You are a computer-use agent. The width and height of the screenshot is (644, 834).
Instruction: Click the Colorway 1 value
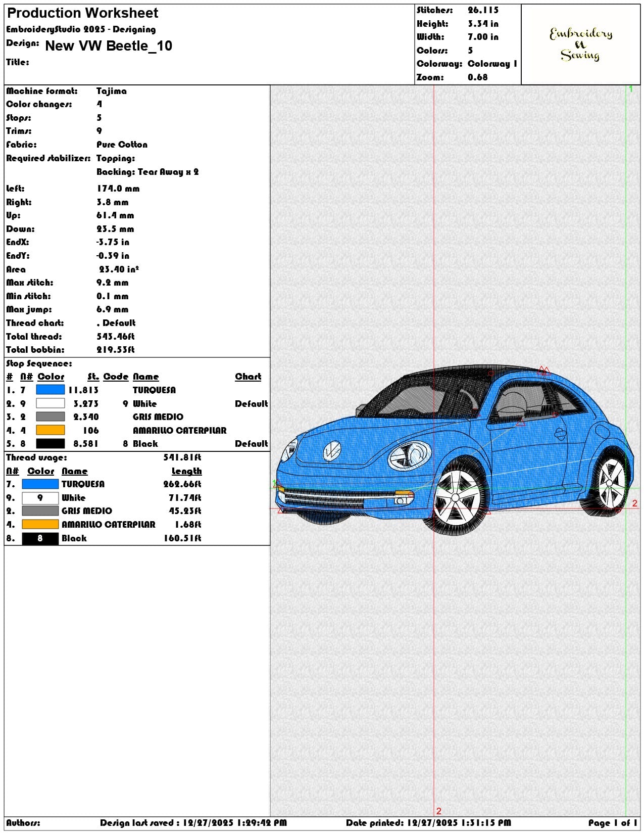492,64
